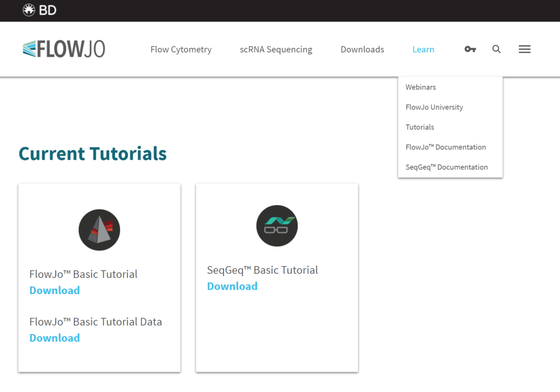Click the Learn menu item

click(x=423, y=49)
